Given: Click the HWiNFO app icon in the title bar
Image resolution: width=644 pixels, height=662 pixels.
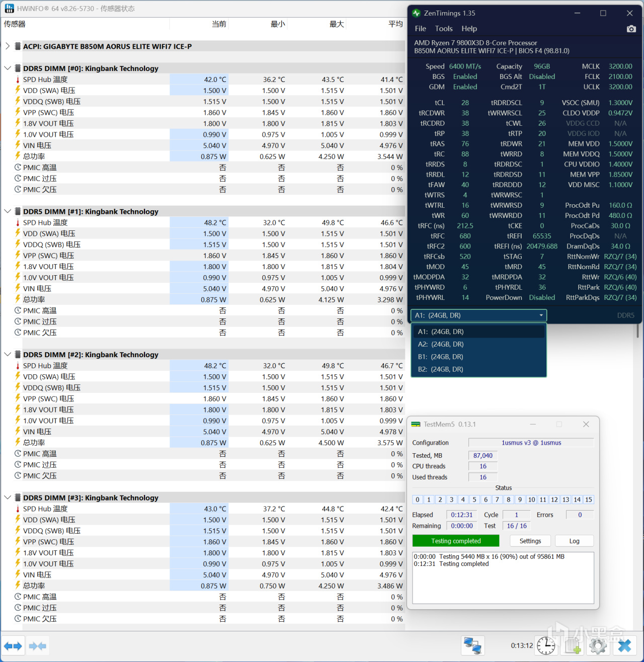Looking at the screenshot, I should (9, 9).
